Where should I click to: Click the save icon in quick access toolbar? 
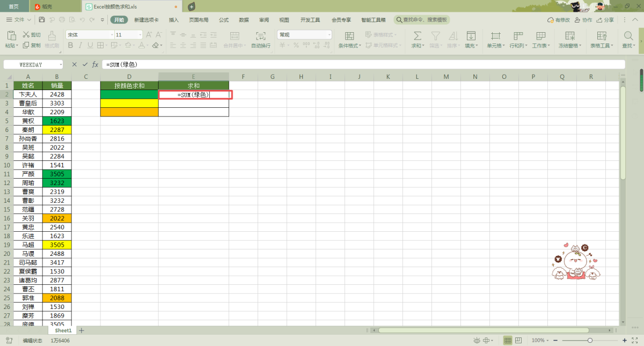[x=42, y=20]
